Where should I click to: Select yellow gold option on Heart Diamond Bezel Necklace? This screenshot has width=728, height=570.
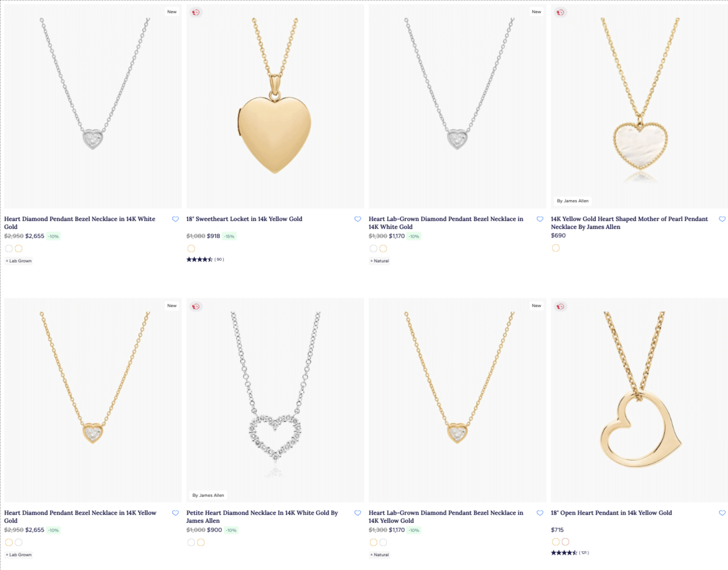point(19,248)
